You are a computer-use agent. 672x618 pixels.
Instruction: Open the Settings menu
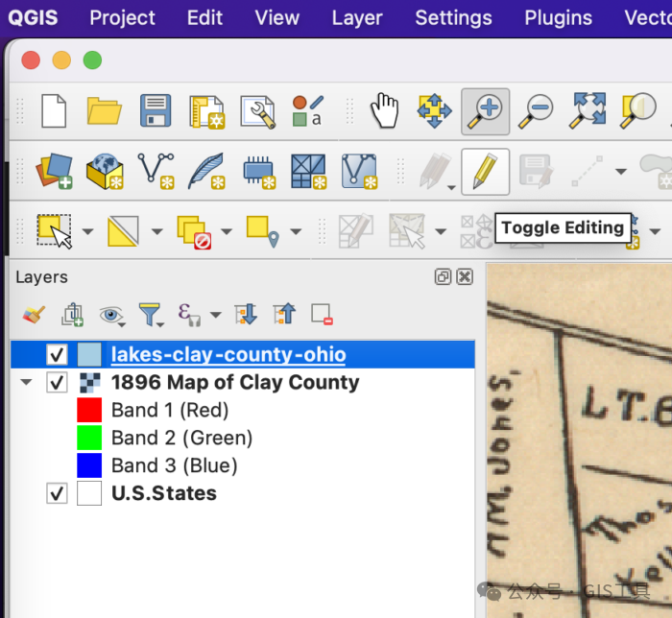point(453,18)
